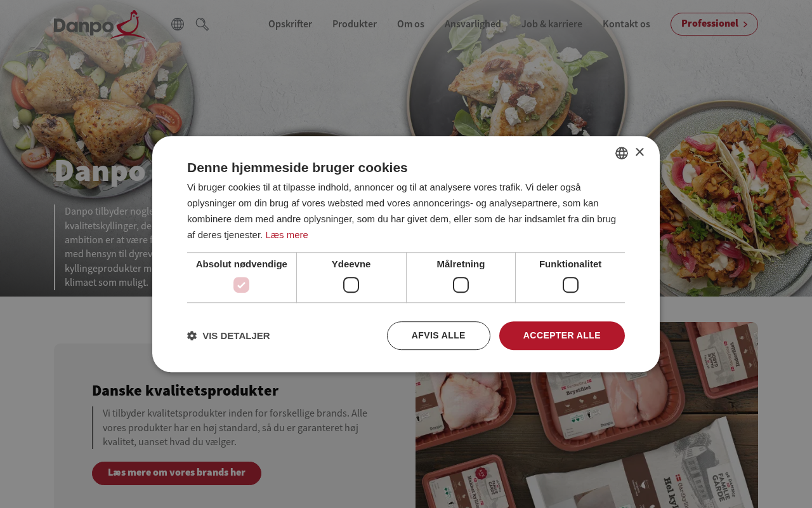The width and height of the screenshot is (812, 508).
Task: Click the Danpo logo
Action: click(100, 24)
